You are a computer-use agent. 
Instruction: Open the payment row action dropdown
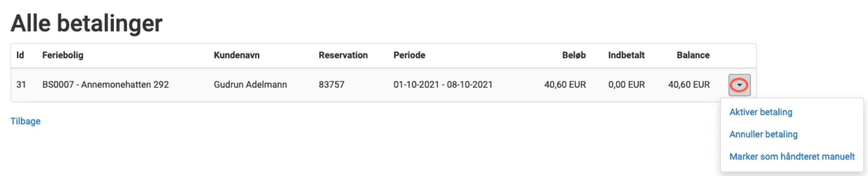coord(739,85)
